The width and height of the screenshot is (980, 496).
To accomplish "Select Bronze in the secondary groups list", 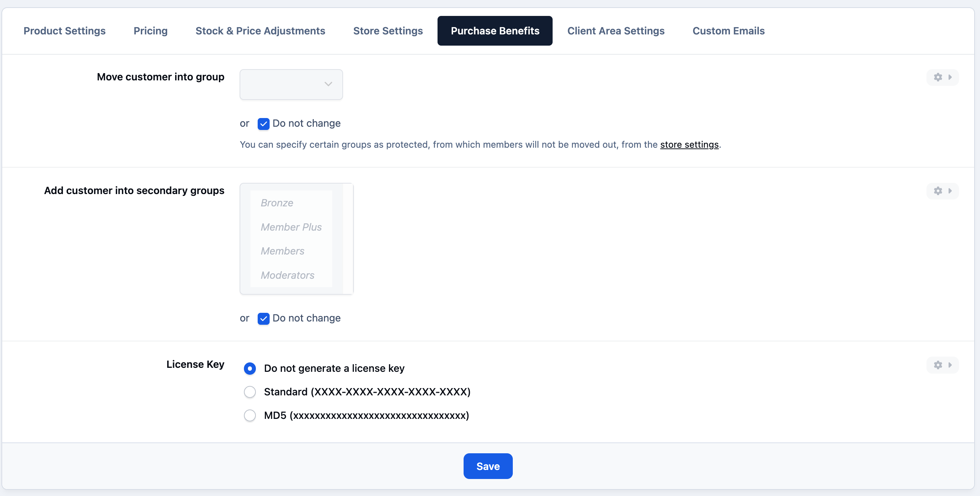I will [x=291, y=202].
